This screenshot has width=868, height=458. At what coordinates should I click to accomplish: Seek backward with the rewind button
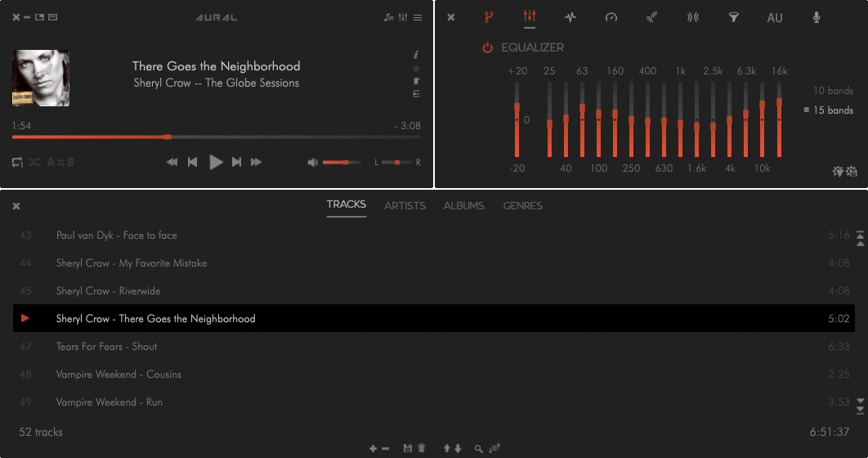click(172, 162)
